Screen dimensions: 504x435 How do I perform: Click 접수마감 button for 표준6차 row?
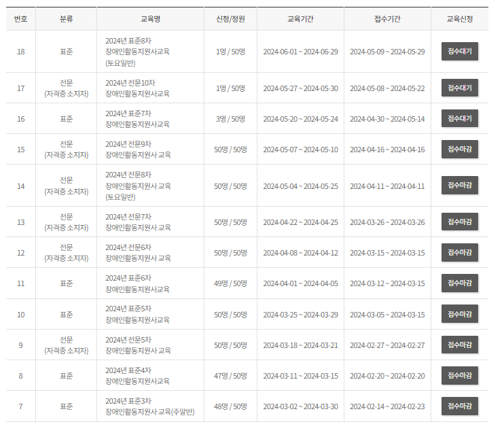460,283
